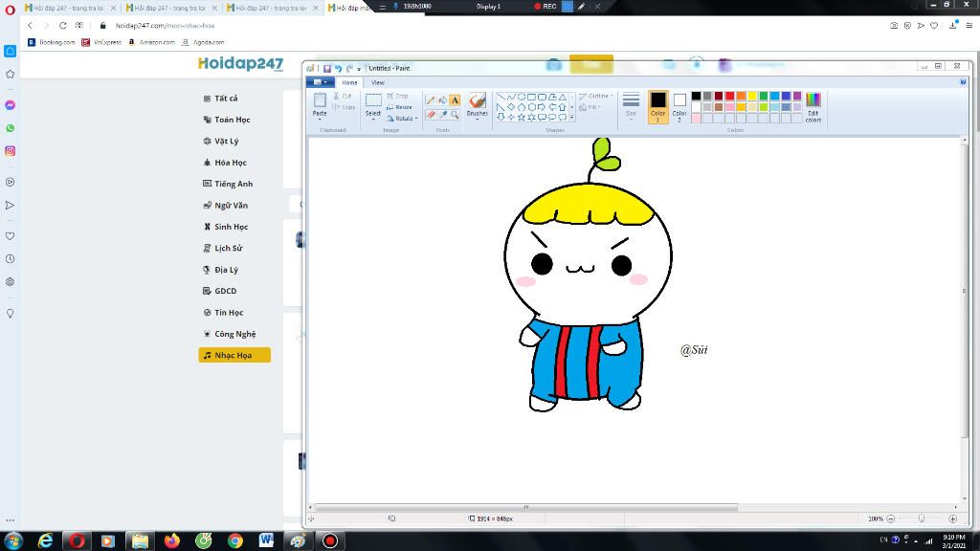980x551 pixels.
Task: Launch Internet Explorer from taskbar
Action: (46, 540)
